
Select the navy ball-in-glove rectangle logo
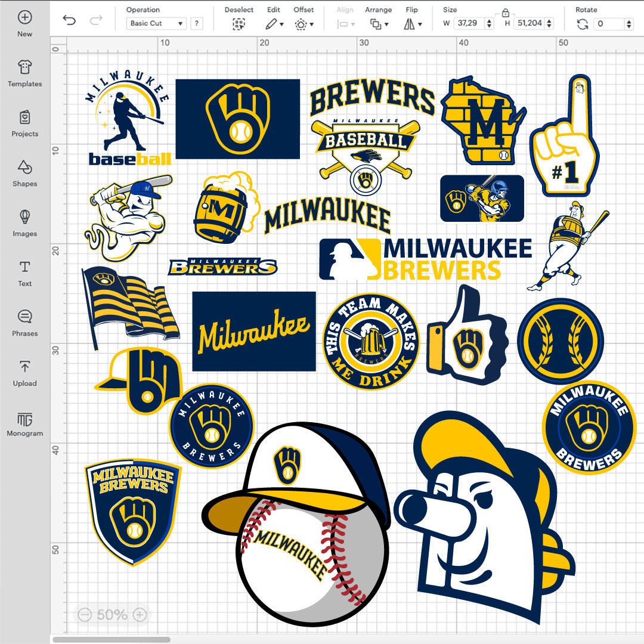point(238,119)
